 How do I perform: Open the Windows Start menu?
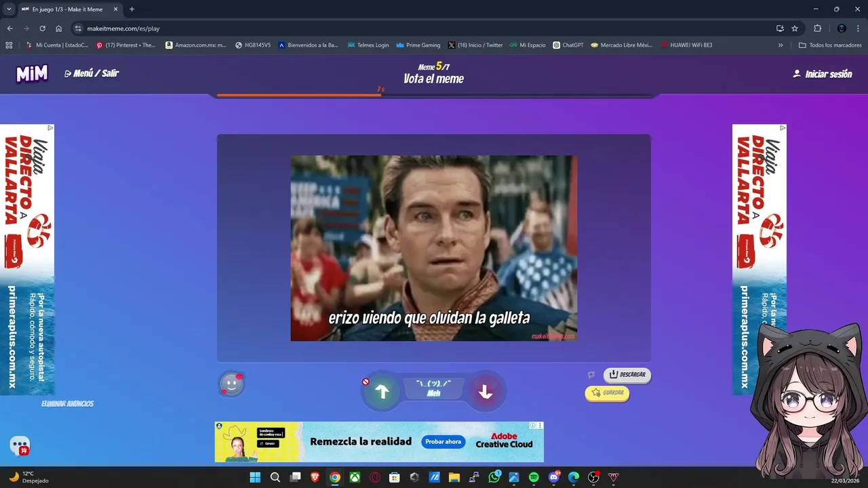[255, 477]
